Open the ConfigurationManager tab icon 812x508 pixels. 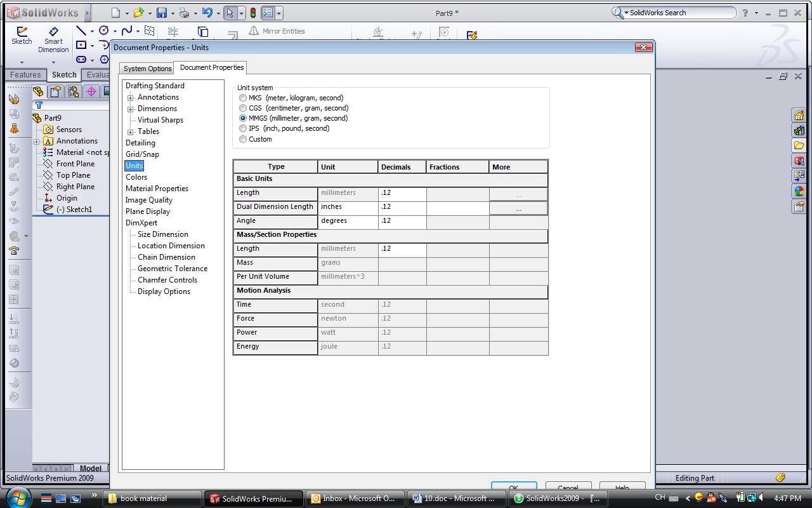tap(74, 91)
